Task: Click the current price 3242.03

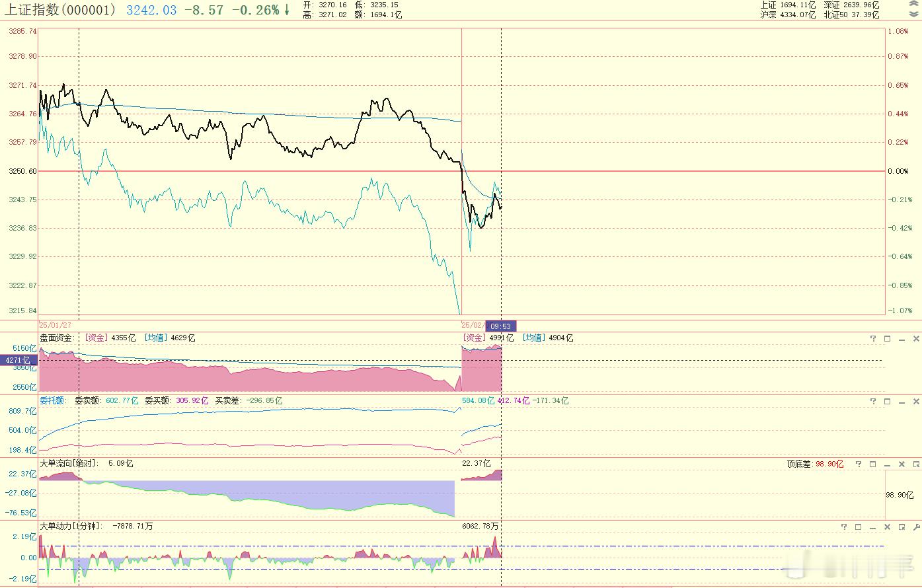Action: (151, 10)
